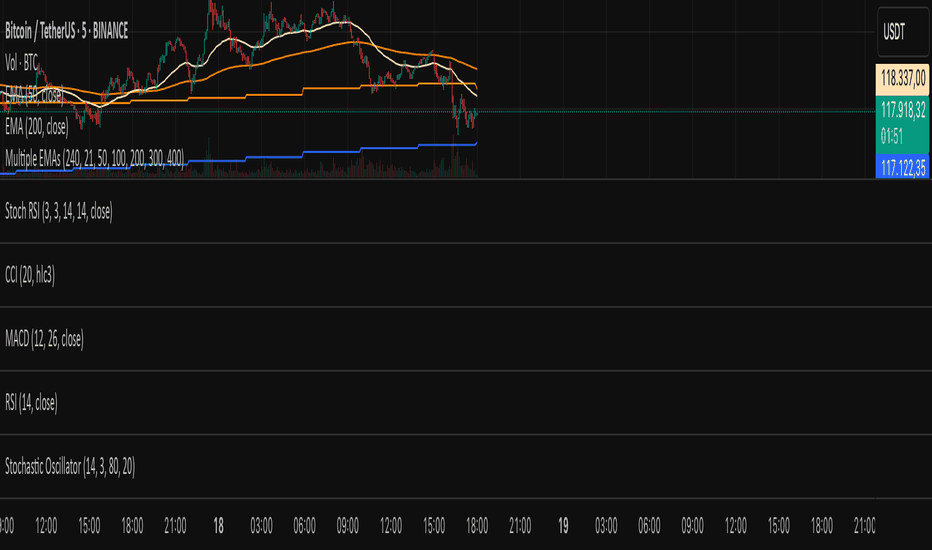Click the 03:00 time label on the 19th
Screen dimensions: 932x550
(606, 526)
